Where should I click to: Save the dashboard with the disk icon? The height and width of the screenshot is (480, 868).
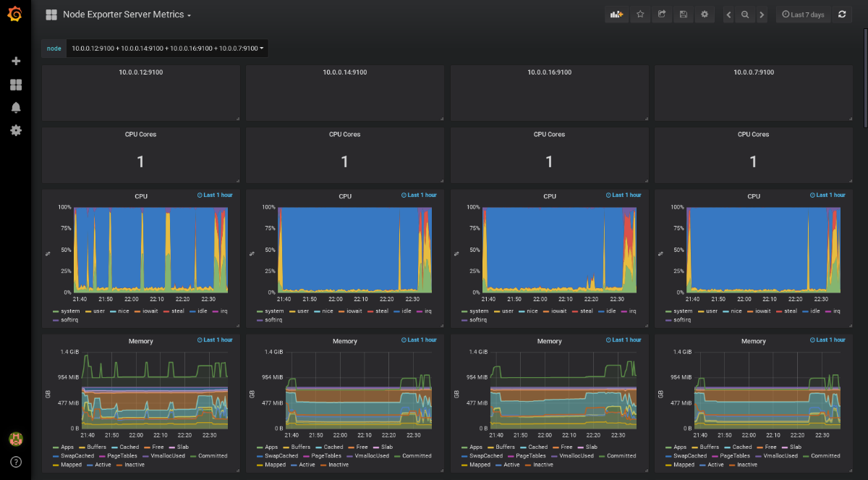[684, 14]
